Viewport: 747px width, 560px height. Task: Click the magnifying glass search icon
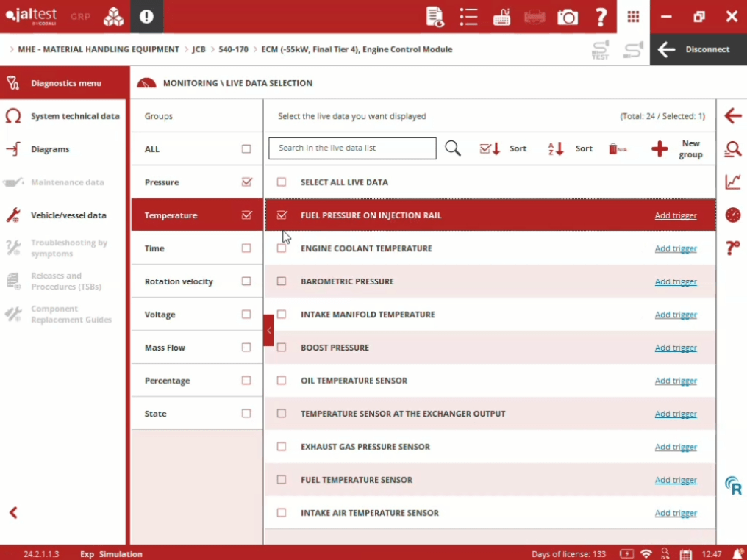pos(453,148)
